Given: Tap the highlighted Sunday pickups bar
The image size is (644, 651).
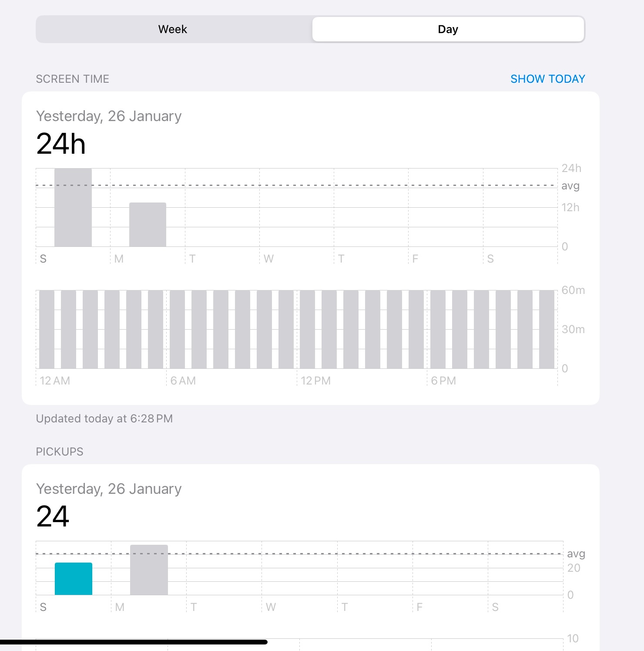Looking at the screenshot, I should click(x=74, y=577).
